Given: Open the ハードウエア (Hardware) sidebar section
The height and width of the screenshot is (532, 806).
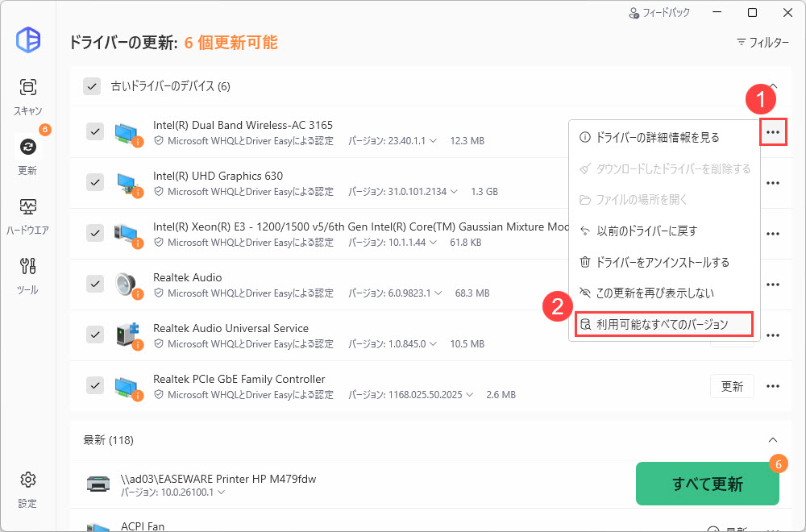Looking at the screenshot, I should tap(27, 215).
